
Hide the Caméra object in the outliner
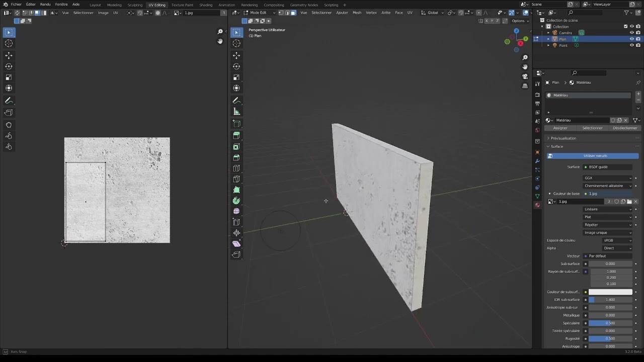pyautogui.click(x=632, y=33)
